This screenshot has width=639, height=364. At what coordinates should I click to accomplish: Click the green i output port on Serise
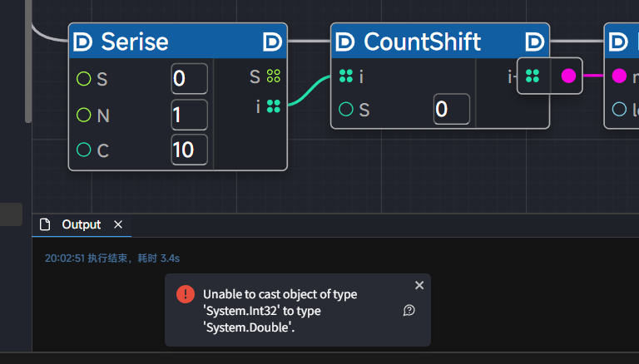[x=274, y=106]
